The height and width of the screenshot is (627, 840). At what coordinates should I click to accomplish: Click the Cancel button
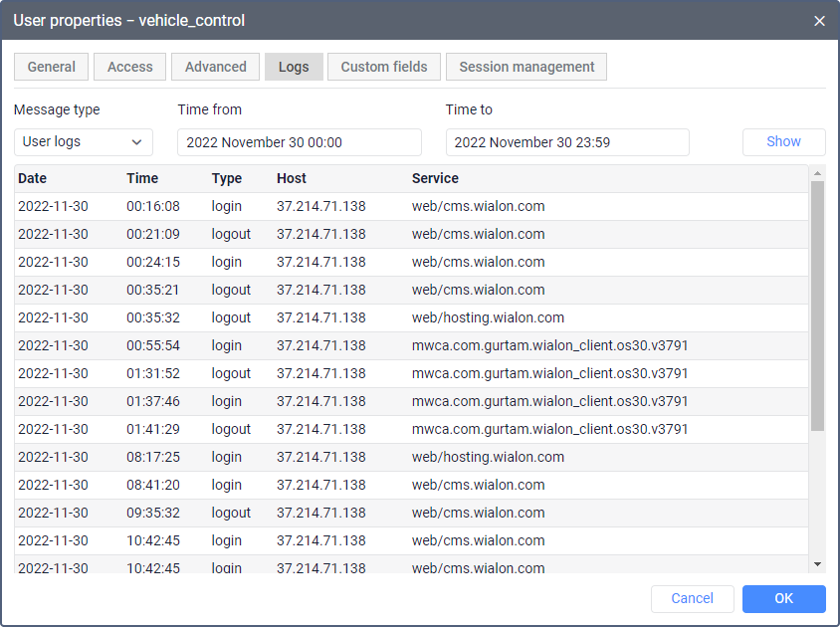[693, 598]
